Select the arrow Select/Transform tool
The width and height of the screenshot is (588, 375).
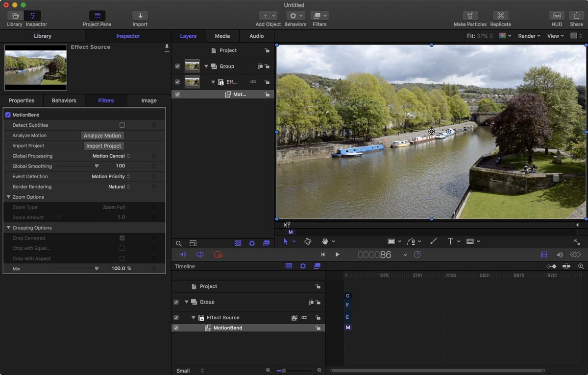coord(287,241)
